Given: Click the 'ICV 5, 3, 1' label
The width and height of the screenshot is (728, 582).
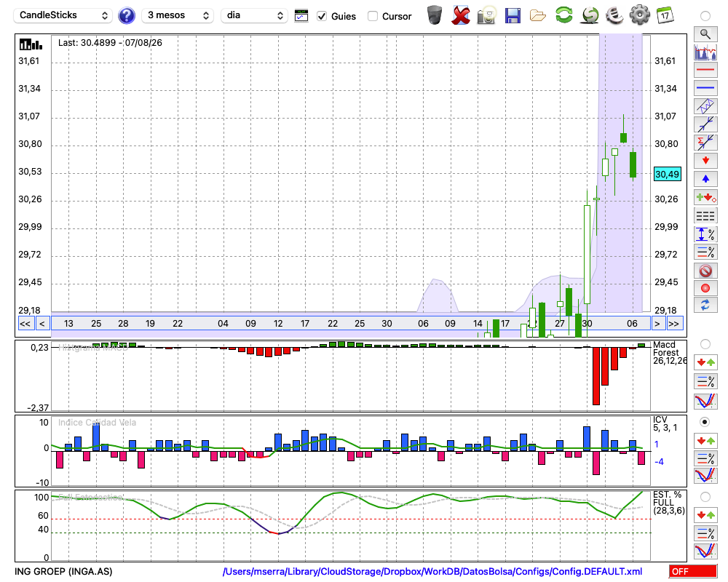Looking at the screenshot, I should (x=665, y=423).
